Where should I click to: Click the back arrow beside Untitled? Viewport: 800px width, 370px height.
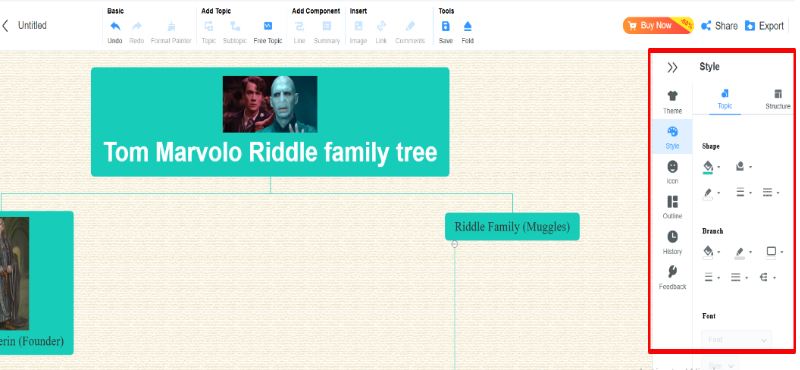pos(5,26)
